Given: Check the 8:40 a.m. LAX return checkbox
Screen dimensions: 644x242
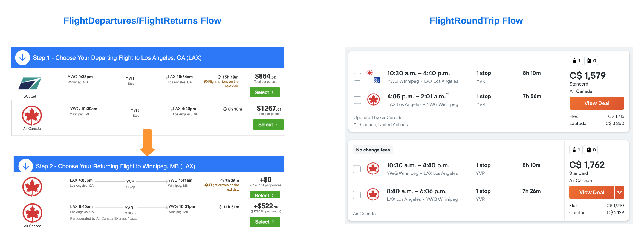Looking at the screenshot, I should point(357,195).
